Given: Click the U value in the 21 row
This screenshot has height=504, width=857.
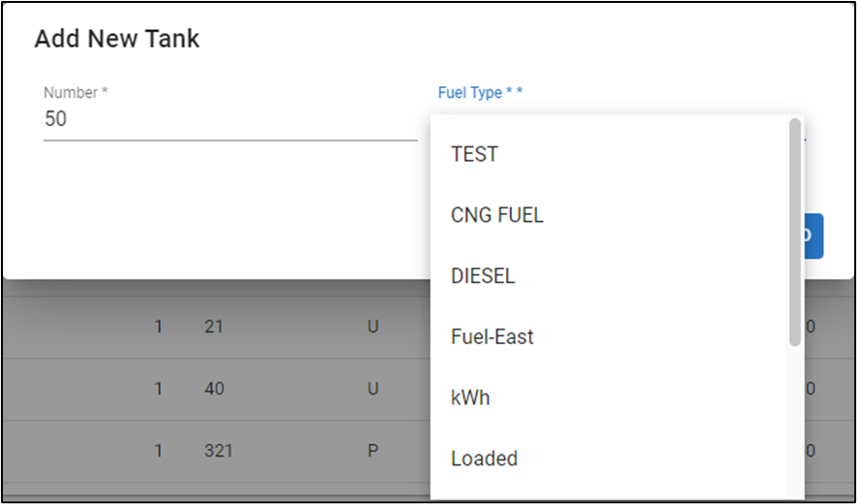Looking at the screenshot, I should [372, 328].
